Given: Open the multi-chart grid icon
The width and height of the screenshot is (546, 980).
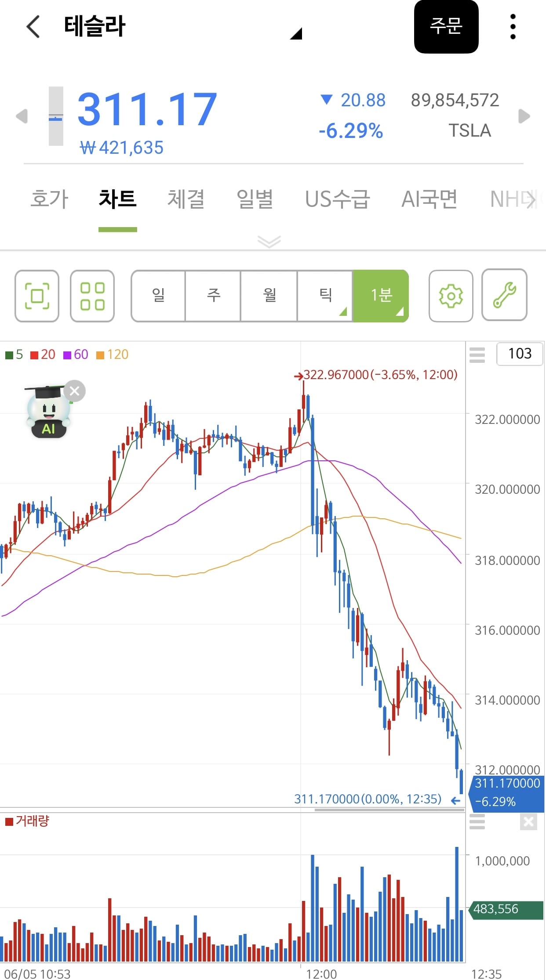Looking at the screenshot, I should tap(92, 296).
